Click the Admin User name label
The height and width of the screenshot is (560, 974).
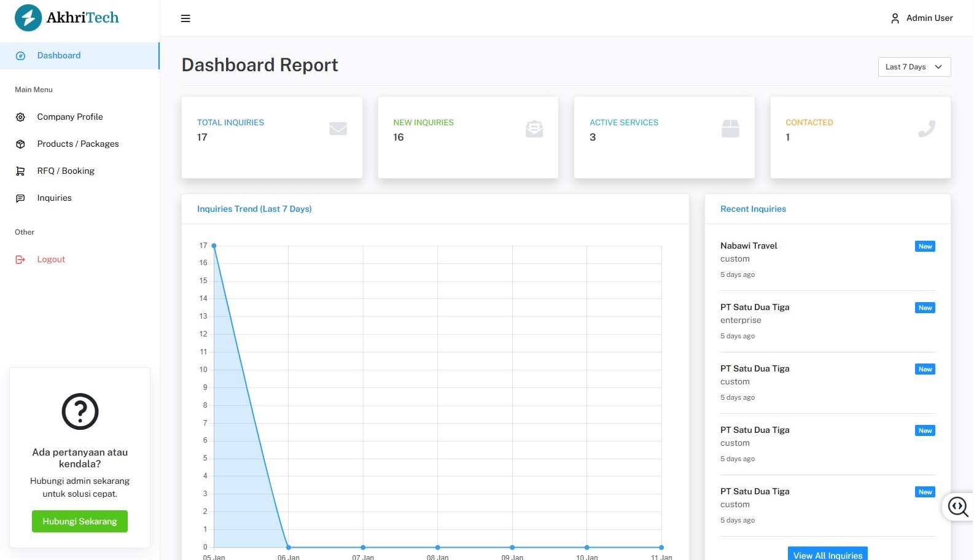point(930,18)
